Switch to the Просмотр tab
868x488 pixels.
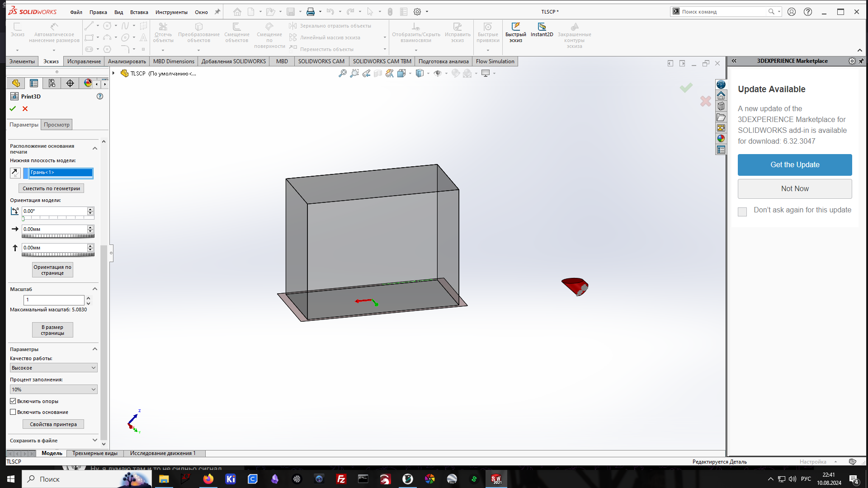coord(57,125)
